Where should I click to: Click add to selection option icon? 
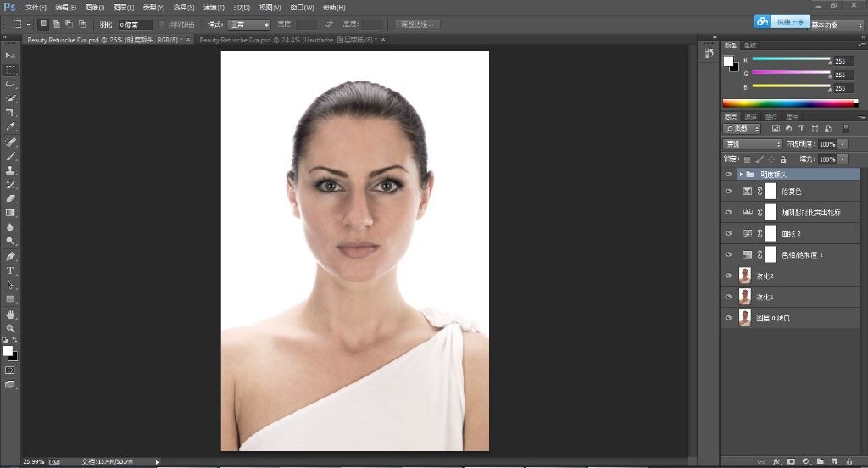pyautogui.click(x=56, y=25)
